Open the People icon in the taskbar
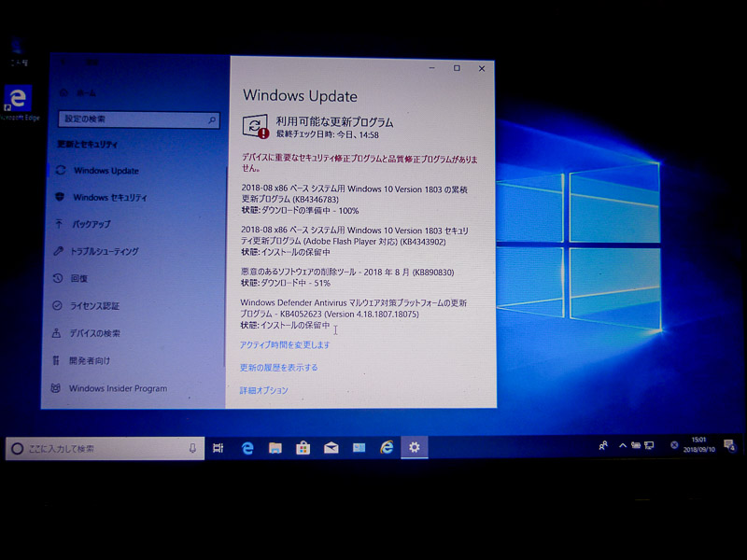This screenshot has width=747, height=560. click(603, 446)
